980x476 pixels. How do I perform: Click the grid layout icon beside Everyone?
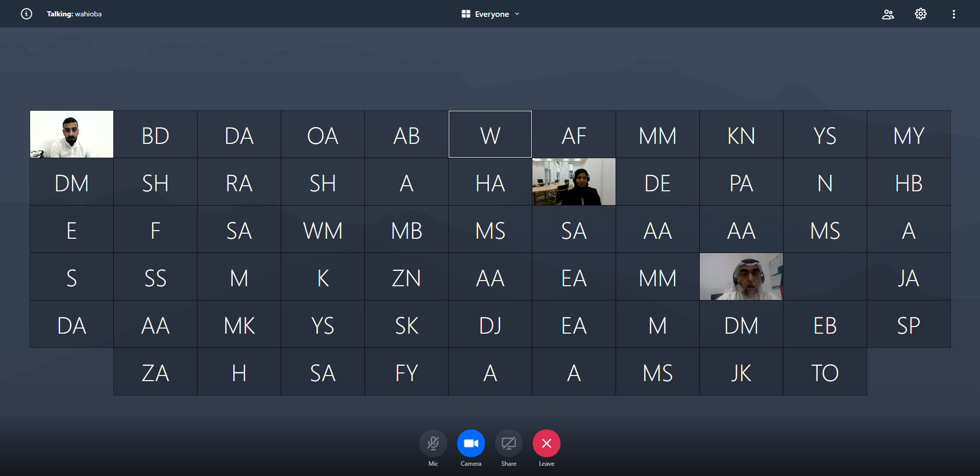(465, 14)
